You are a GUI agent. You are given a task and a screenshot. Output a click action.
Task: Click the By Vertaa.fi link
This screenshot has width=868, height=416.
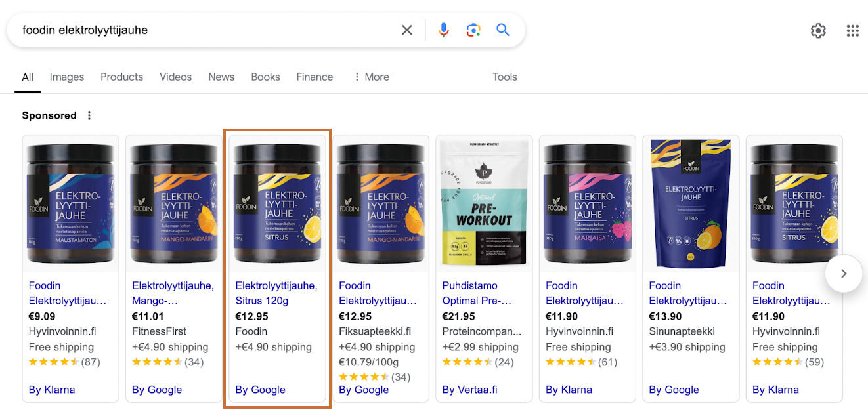[469, 390]
